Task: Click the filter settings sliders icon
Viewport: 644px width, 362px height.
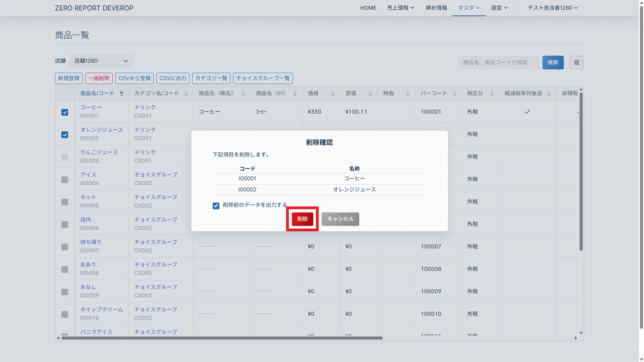Action: (576, 62)
